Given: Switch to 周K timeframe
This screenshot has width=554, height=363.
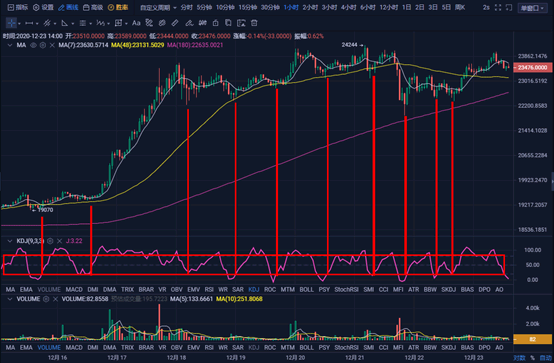Looking at the screenshot, I should click(460, 7).
